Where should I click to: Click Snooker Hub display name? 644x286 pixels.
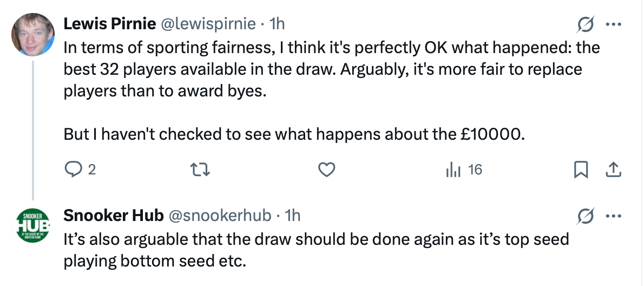click(114, 215)
